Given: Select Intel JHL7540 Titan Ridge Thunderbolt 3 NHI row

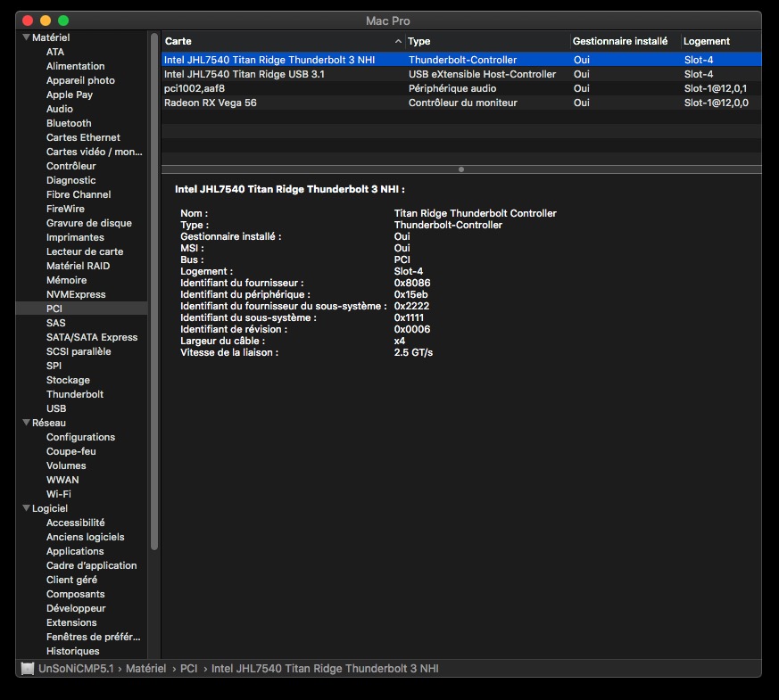Looking at the screenshot, I should coord(461,60).
